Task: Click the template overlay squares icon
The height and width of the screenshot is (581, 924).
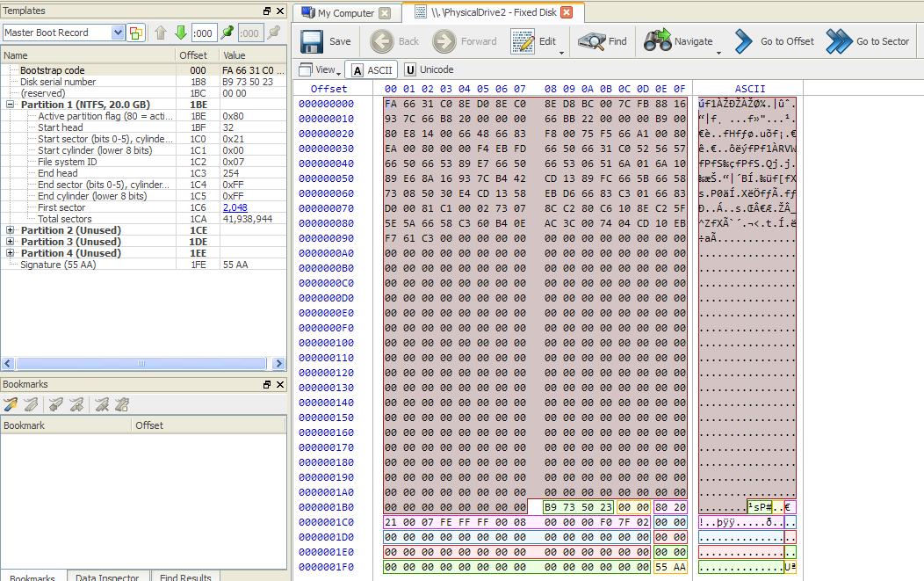Action: [136, 33]
